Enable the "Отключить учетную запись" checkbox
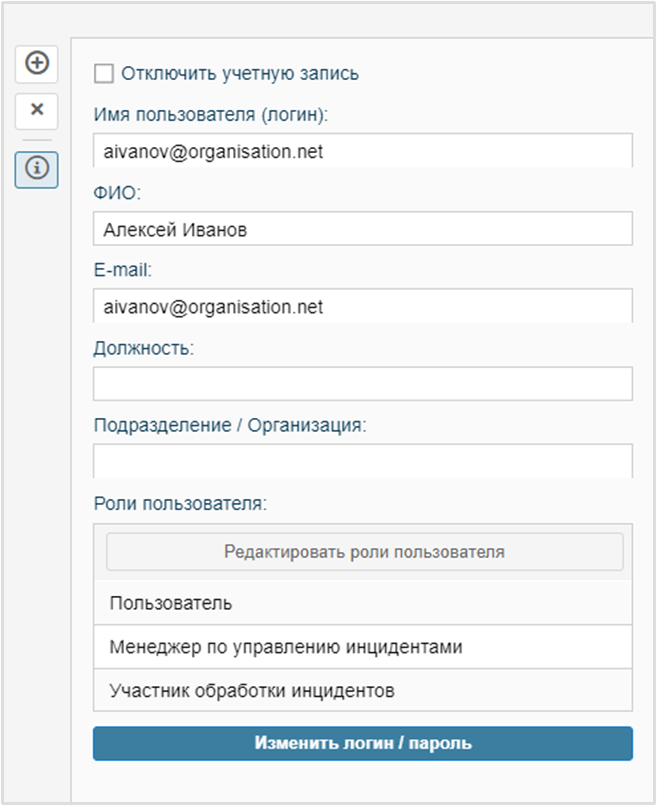This screenshot has height=806, width=657. tap(103, 73)
